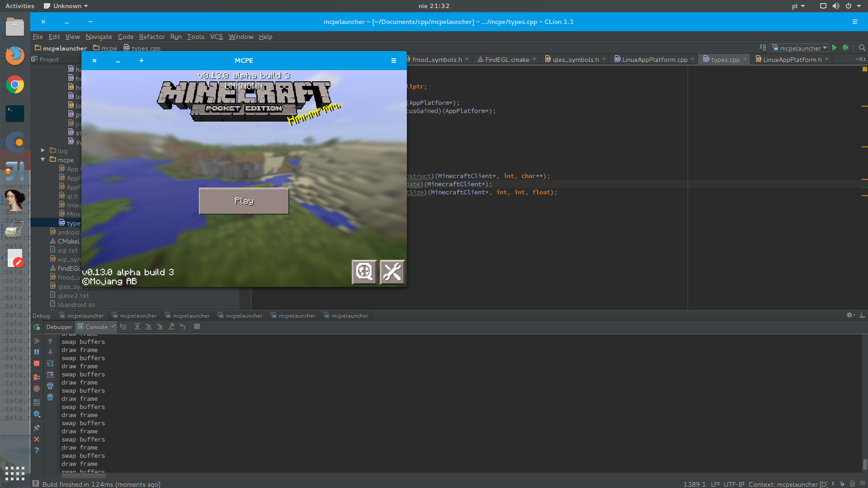This screenshot has height=488, width=868.
Task: Switch to the Debugger tab
Action: [x=59, y=327]
